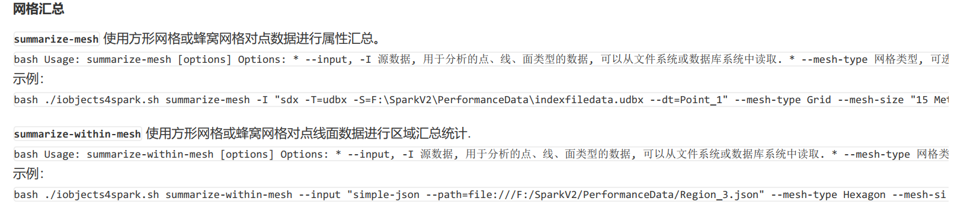Click the summarize-mesh usage options code line
This screenshot has width=980, height=217.
pyautogui.click(x=481, y=59)
